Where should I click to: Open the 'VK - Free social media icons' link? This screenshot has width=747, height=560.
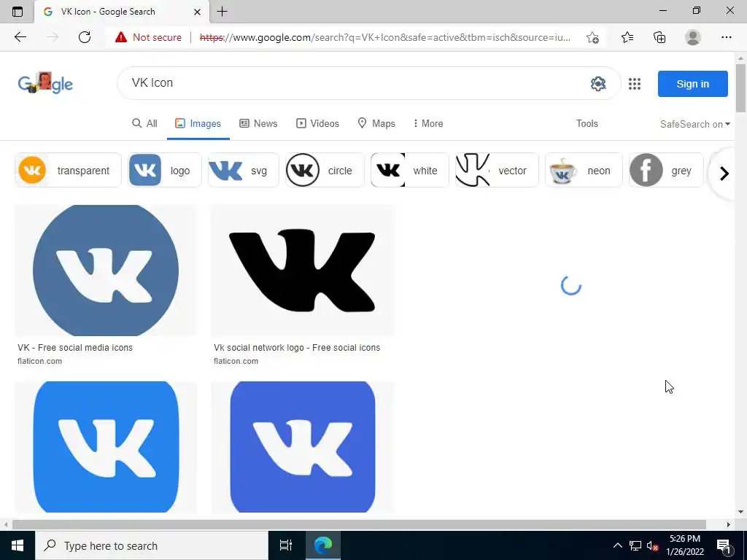click(x=75, y=348)
